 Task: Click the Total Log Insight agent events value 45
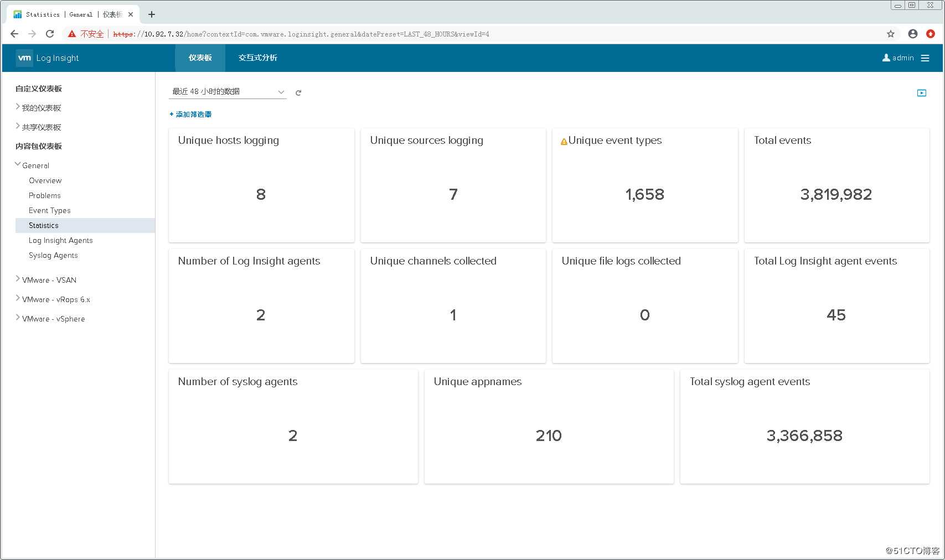coord(836,315)
